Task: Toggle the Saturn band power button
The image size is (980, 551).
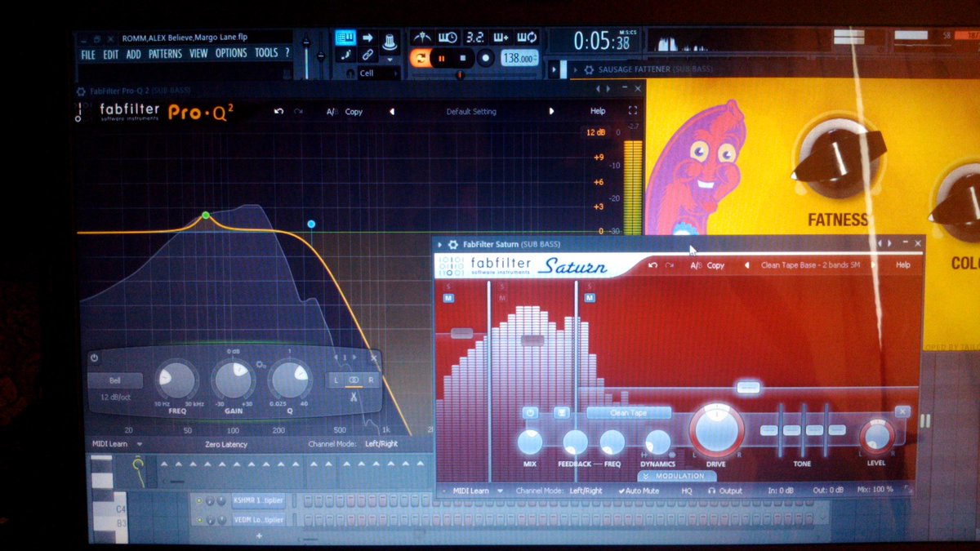Action: click(x=530, y=413)
